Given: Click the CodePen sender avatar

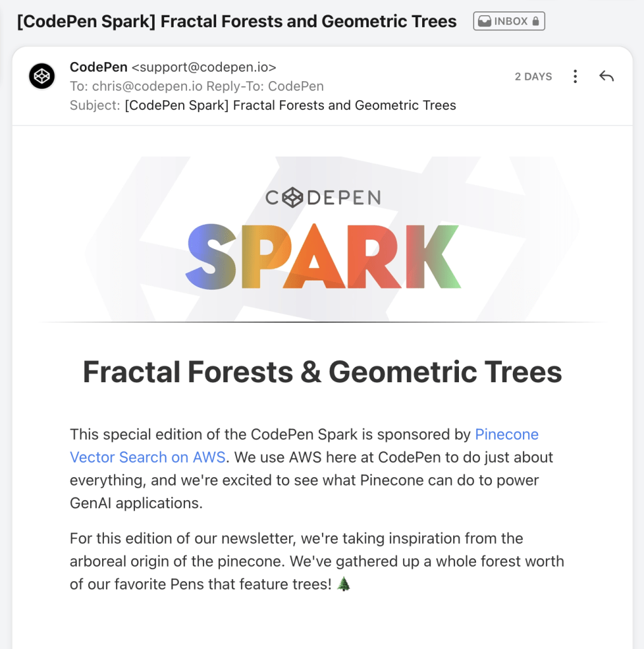Looking at the screenshot, I should [42, 76].
